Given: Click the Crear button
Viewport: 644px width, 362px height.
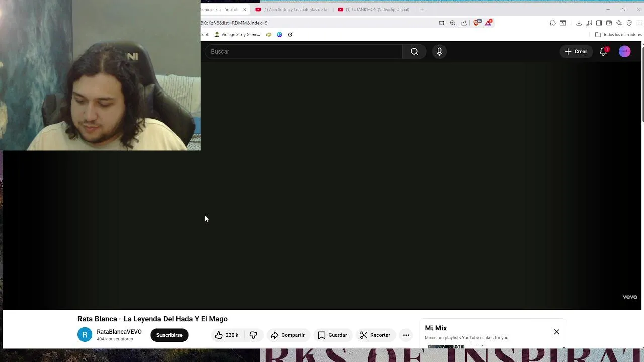Looking at the screenshot, I should (576, 51).
